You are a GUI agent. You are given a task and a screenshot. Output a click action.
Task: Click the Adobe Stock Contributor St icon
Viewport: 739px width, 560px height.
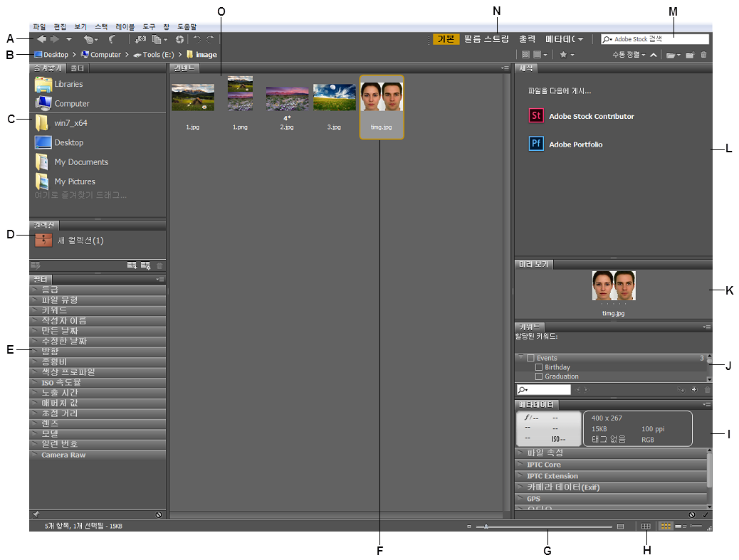point(536,115)
